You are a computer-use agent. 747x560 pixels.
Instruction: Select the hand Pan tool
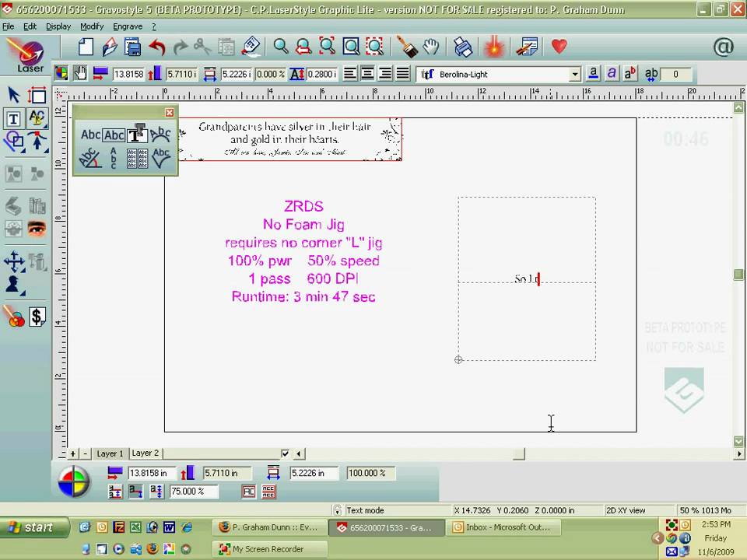tap(431, 47)
